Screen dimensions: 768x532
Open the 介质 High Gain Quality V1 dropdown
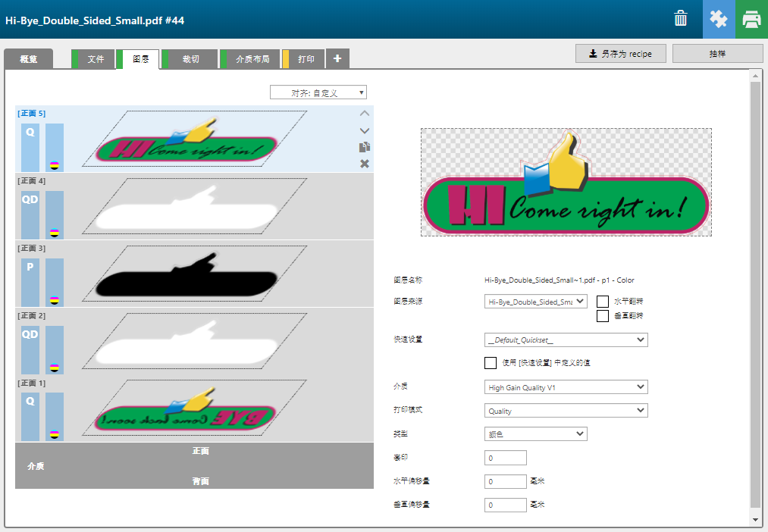566,387
